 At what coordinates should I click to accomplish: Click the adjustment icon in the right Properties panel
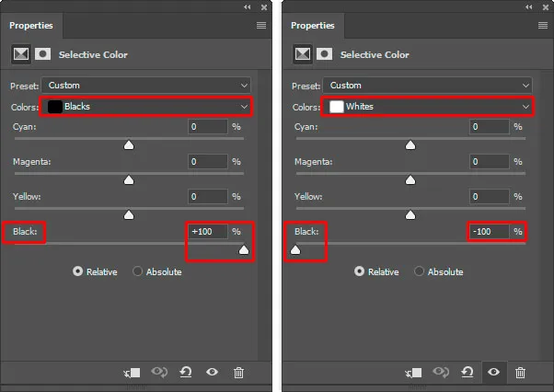pos(303,54)
